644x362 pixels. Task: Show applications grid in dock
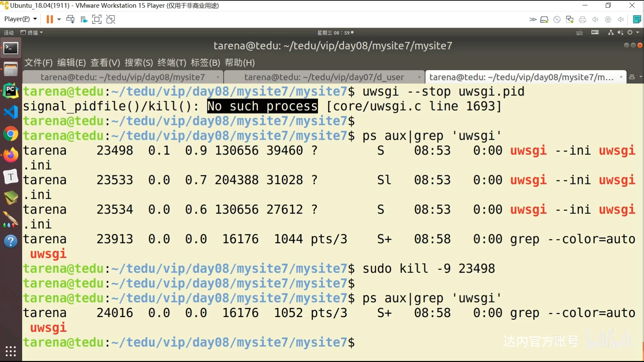(11, 351)
